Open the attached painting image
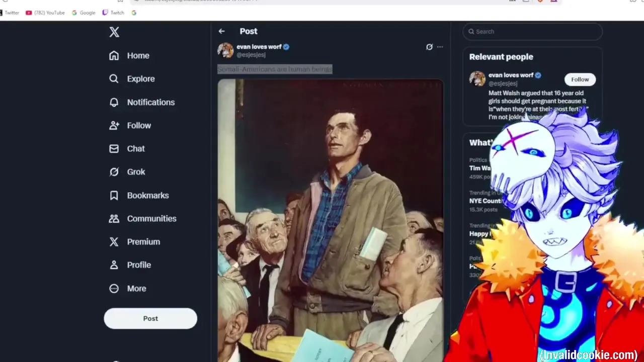Image resolution: width=644 pixels, height=362 pixels. [331, 220]
